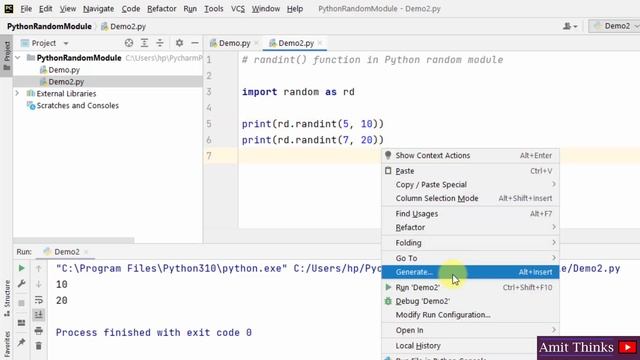Open the Open In submenu
The image size is (640, 360).
470,330
